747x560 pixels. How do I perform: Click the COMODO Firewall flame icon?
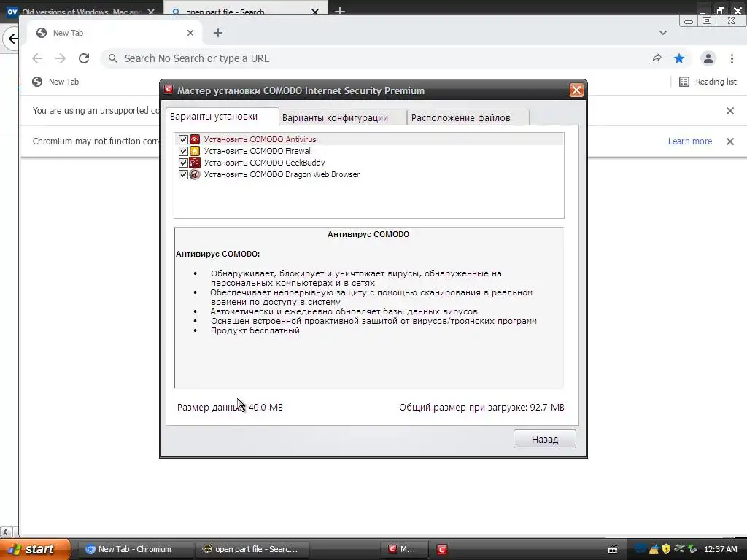(194, 151)
